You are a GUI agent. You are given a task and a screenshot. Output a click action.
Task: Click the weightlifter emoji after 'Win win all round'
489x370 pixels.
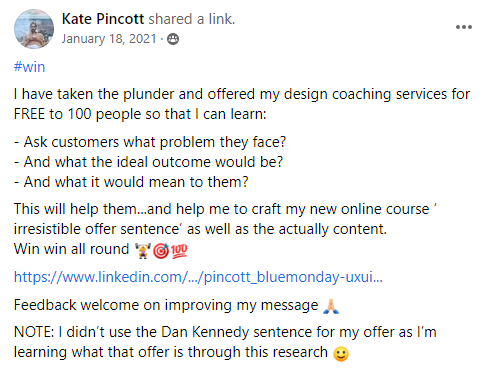click(x=143, y=251)
